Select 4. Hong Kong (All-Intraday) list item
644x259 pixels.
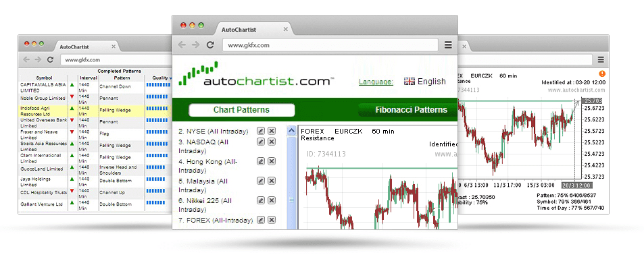tap(208, 166)
